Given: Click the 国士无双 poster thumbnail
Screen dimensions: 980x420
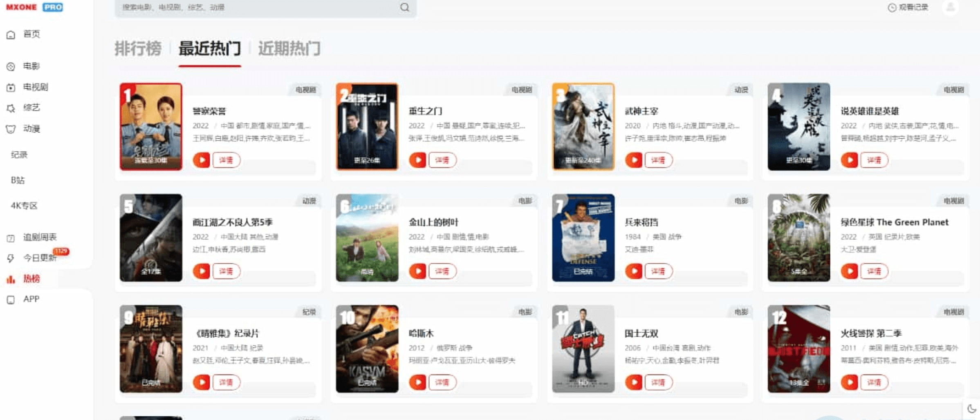Looking at the screenshot, I should [583, 349].
